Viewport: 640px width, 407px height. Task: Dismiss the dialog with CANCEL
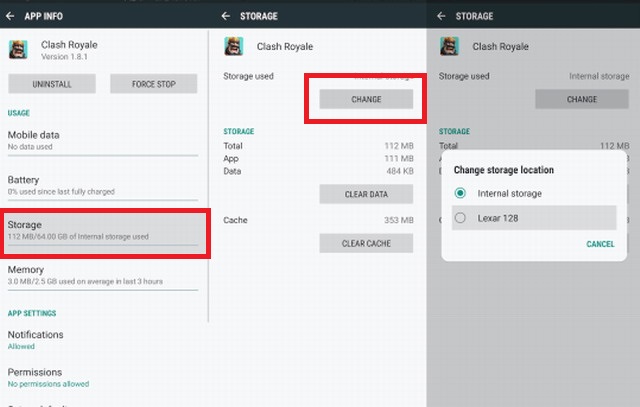pos(600,244)
